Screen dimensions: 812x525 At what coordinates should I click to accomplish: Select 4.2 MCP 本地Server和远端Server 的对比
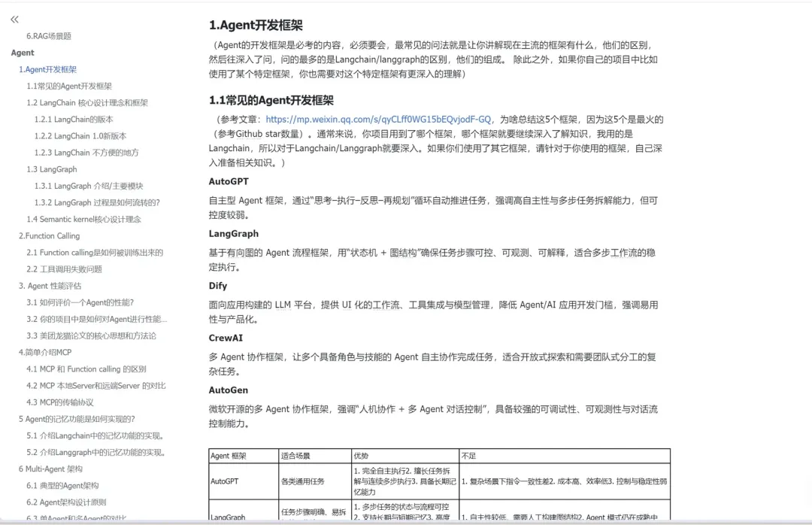pos(95,386)
